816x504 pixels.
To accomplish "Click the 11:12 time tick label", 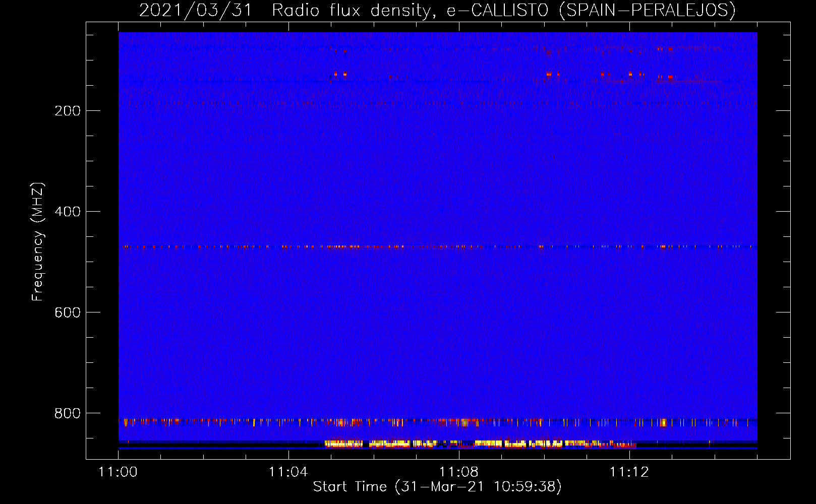I will 629,472.
